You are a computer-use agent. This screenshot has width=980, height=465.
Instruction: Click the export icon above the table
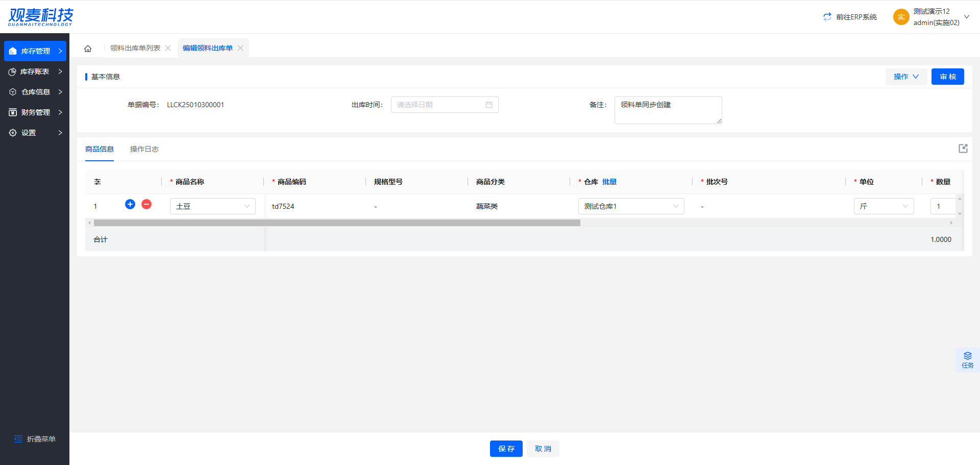click(x=963, y=149)
